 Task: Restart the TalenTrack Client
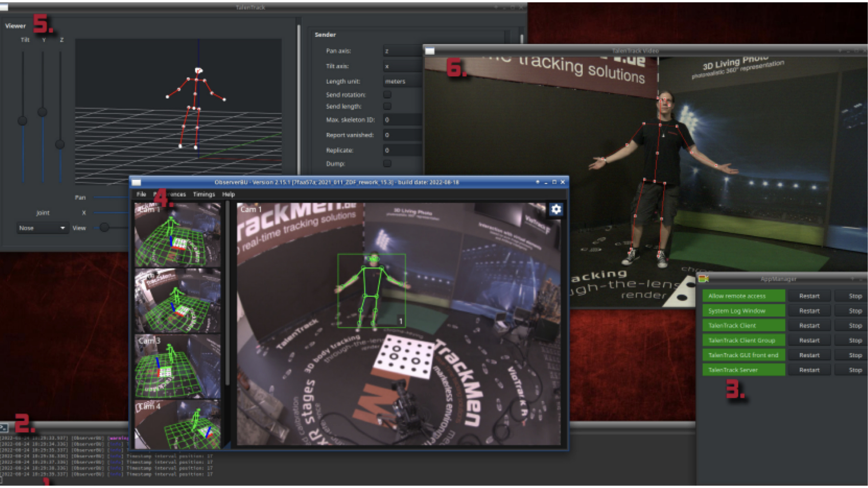pyautogui.click(x=809, y=325)
